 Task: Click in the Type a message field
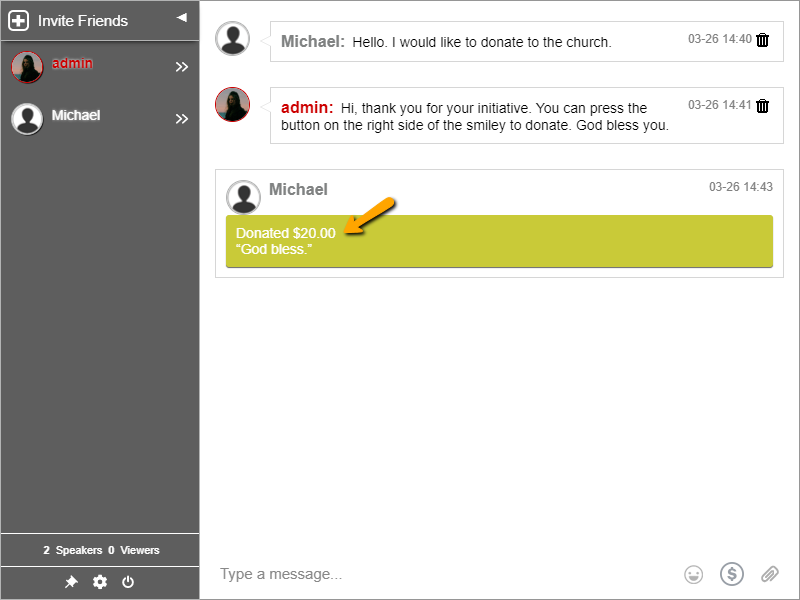click(440, 574)
